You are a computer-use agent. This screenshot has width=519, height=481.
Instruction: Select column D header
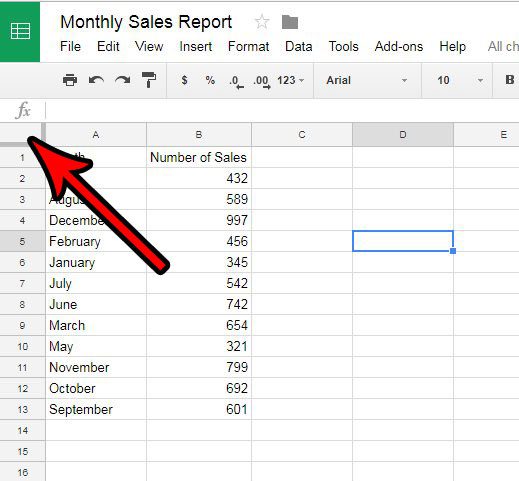403,135
